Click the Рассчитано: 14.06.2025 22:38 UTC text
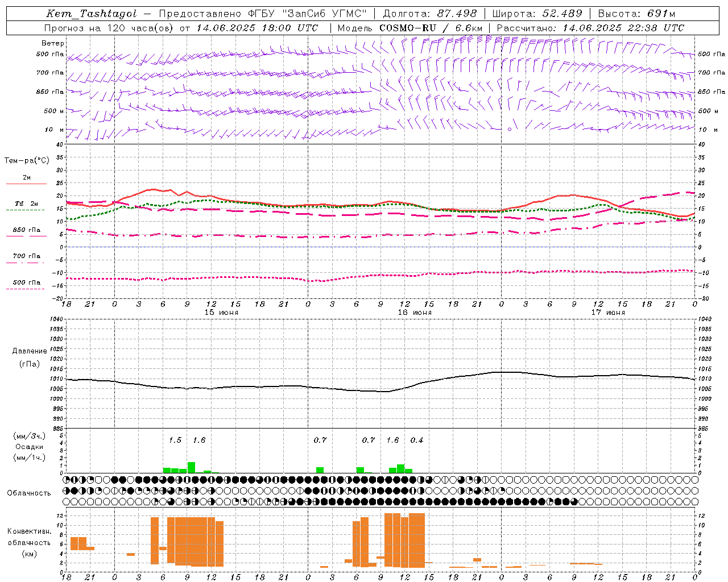728x582 pixels. pyautogui.click(x=590, y=28)
